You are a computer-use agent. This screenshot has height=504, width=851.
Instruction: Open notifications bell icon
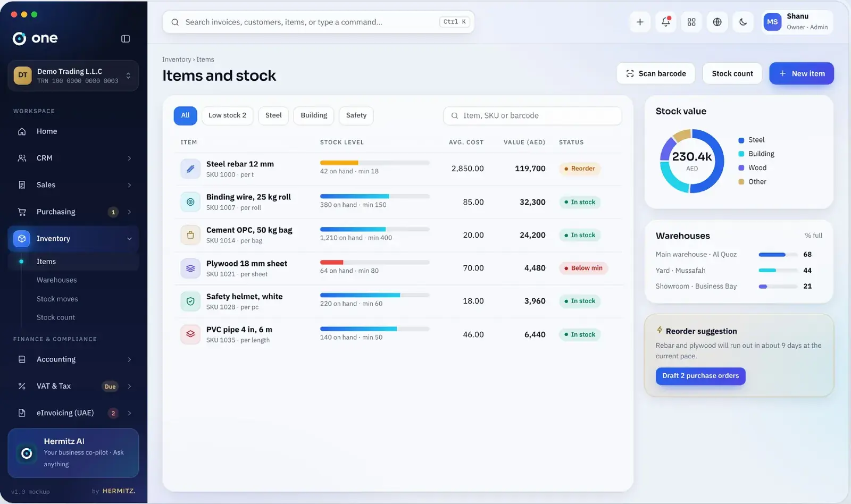pyautogui.click(x=665, y=22)
